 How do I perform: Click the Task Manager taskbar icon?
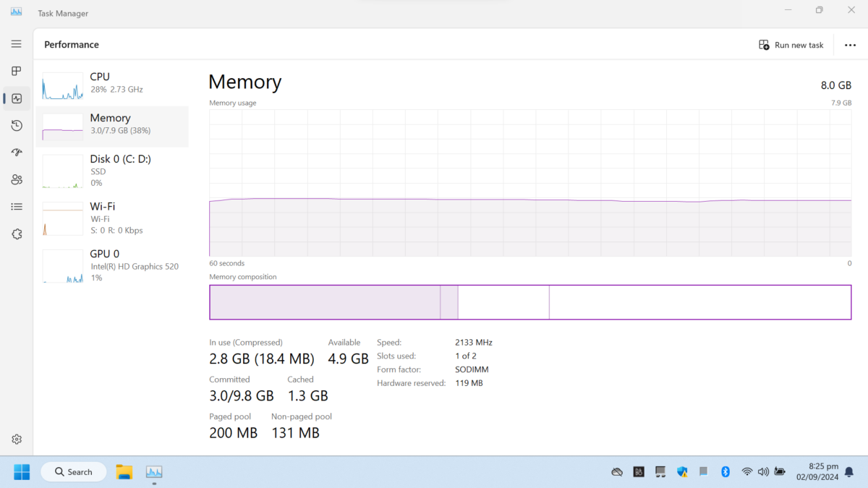(x=154, y=472)
